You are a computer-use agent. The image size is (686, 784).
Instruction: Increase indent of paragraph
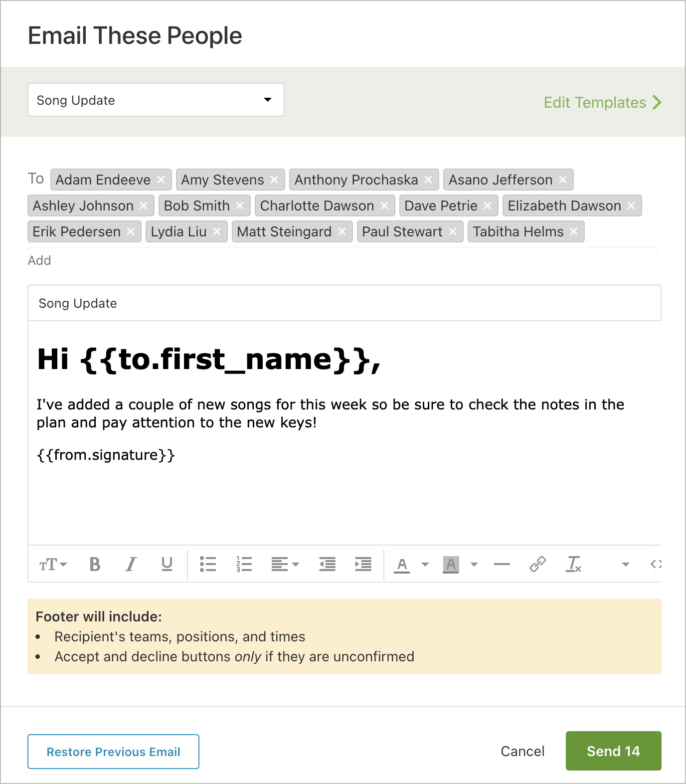pos(363,565)
